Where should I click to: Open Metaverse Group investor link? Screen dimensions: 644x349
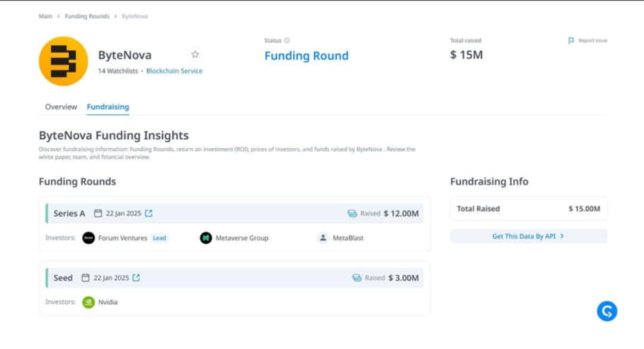click(x=242, y=238)
